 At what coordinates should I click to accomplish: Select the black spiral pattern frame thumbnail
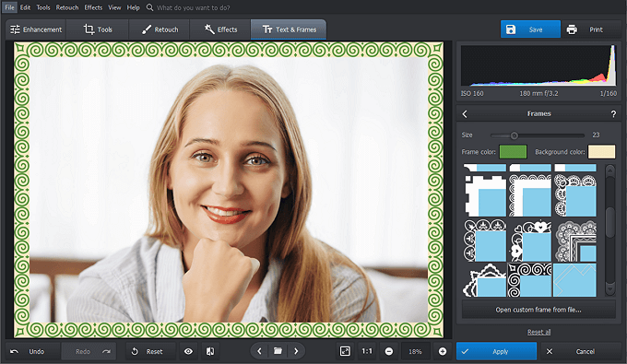[530, 280]
